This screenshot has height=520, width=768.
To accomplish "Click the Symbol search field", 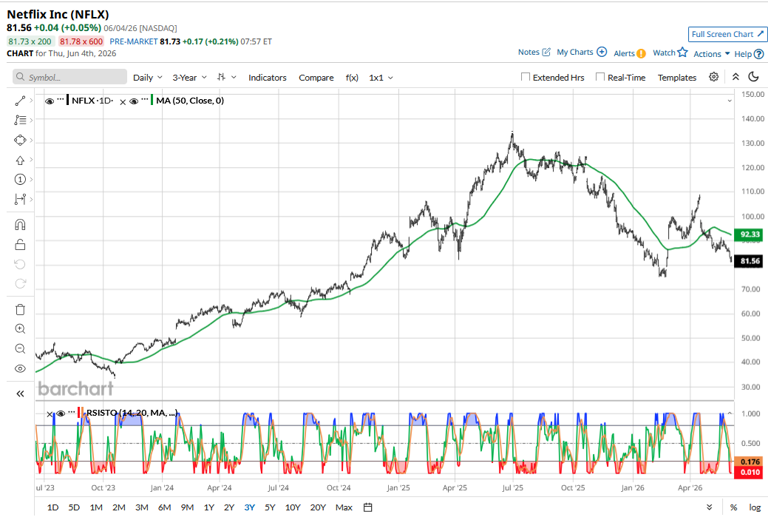I will 70,77.
